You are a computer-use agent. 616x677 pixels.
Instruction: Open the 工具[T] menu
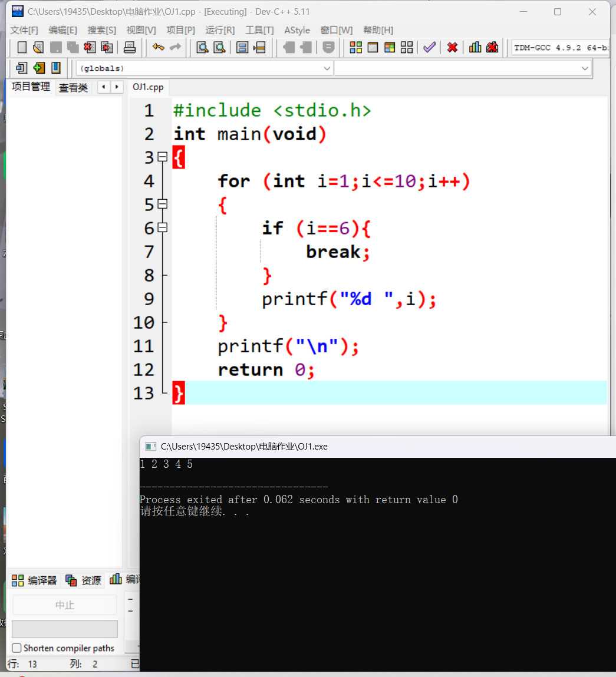point(259,30)
